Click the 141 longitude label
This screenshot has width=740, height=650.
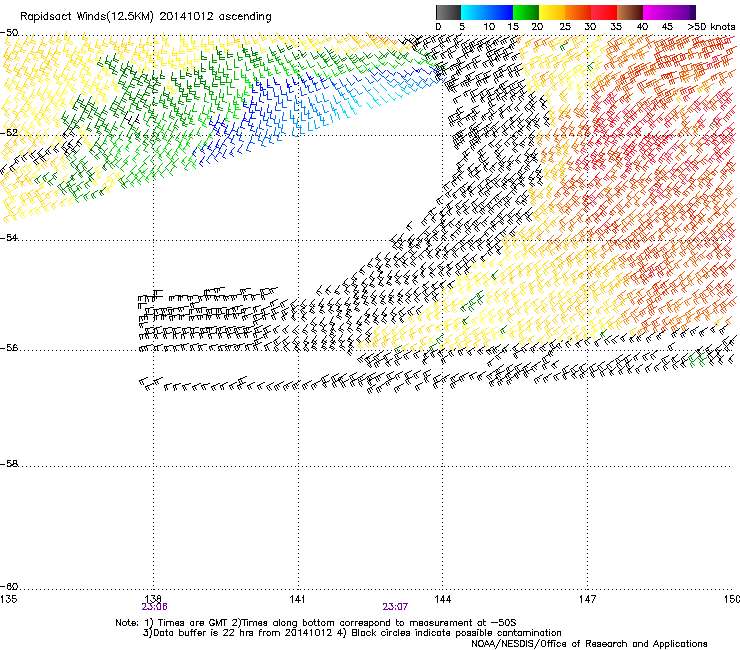pyautogui.click(x=297, y=599)
